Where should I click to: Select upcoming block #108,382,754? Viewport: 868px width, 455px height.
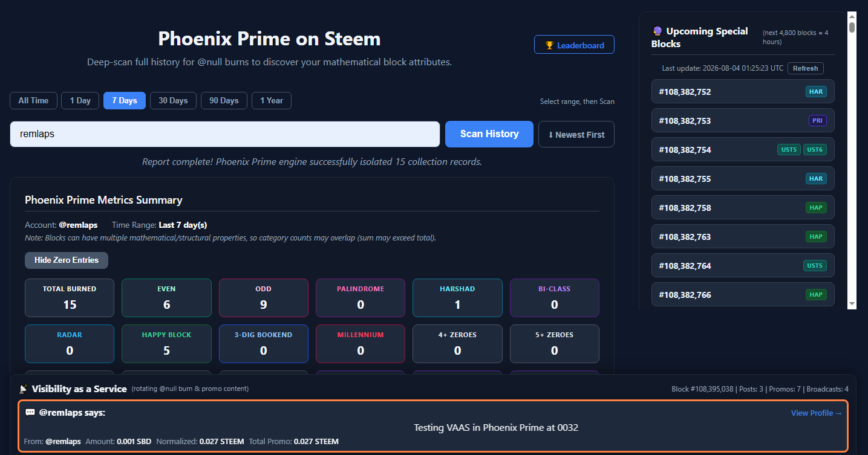coord(743,150)
